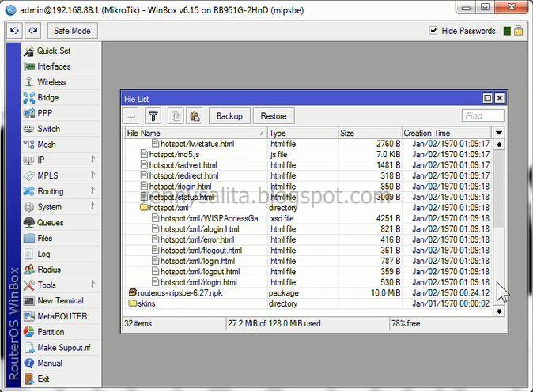Click the Routing menu icon
Image resolution: width=533 pixels, height=392 pixels.
click(x=29, y=191)
